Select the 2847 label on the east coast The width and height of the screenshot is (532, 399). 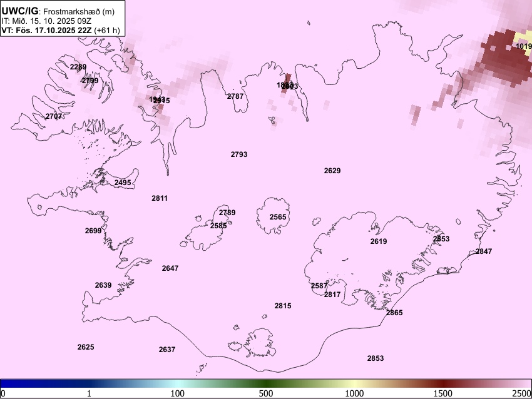483,251
